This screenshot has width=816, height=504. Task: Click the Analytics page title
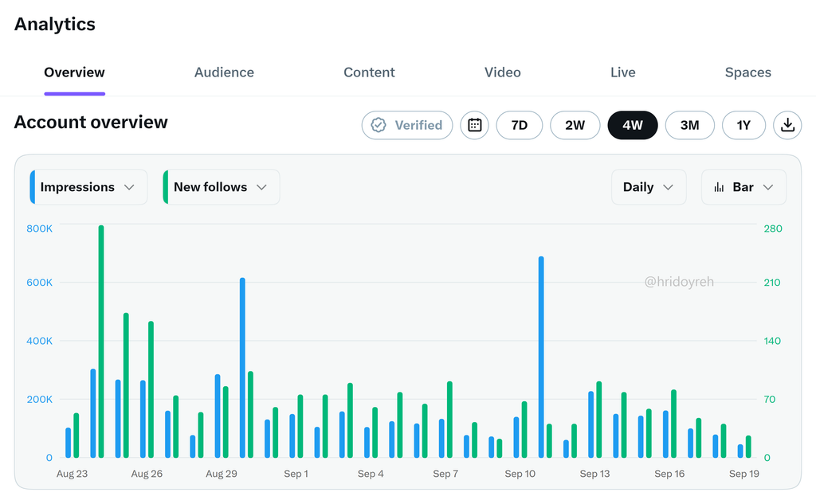pos(55,25)
